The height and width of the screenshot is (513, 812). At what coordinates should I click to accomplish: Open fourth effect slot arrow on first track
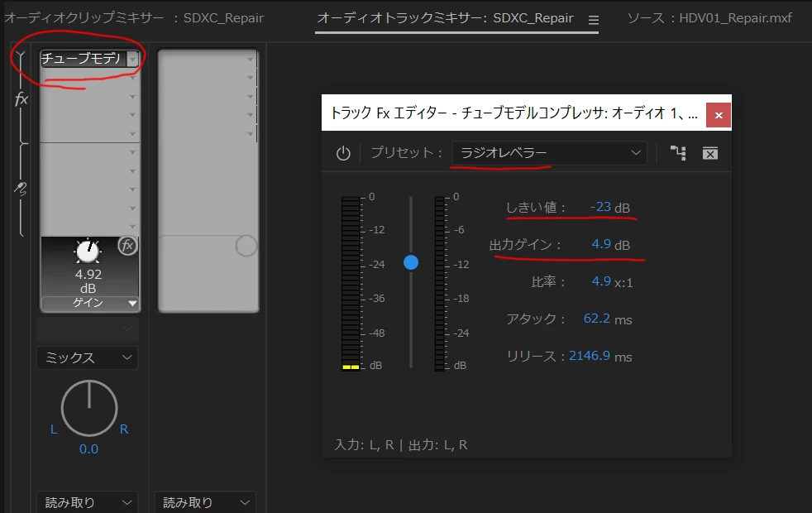point(132,115)
